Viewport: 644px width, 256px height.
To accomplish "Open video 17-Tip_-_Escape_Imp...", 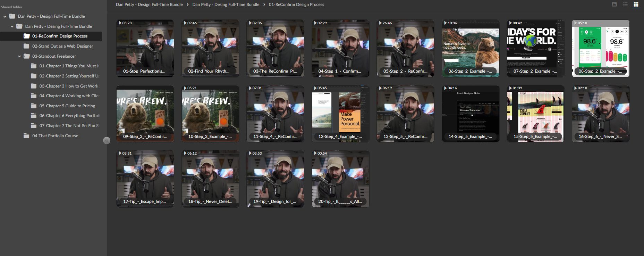I will pyautogui.click(x=145, y=179).
